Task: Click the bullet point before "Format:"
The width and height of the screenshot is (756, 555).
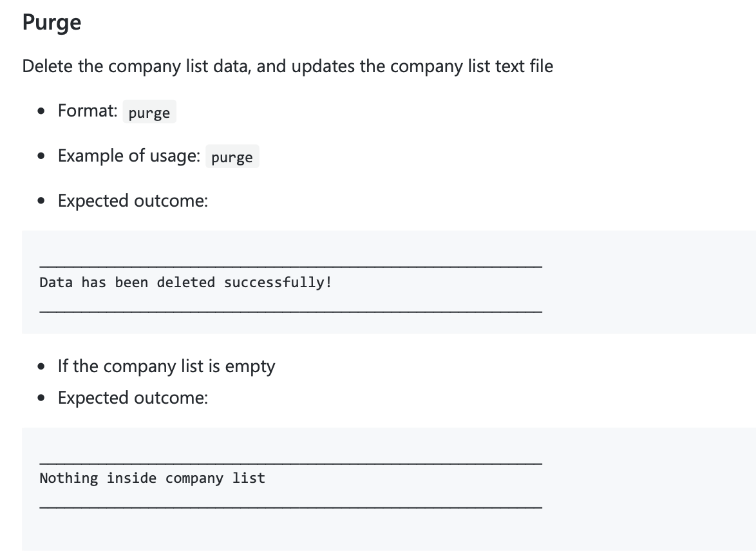Action: tap(42, 111)
